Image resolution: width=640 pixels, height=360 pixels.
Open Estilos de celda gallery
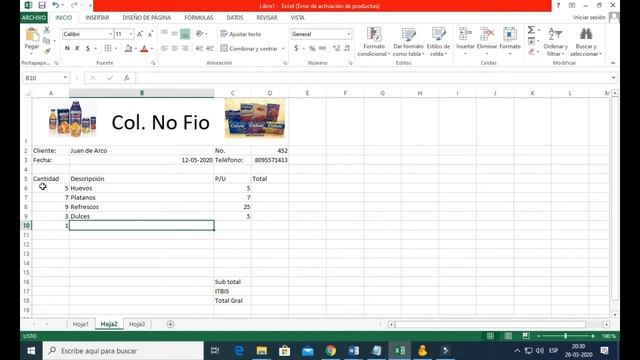tap(438, 42)
